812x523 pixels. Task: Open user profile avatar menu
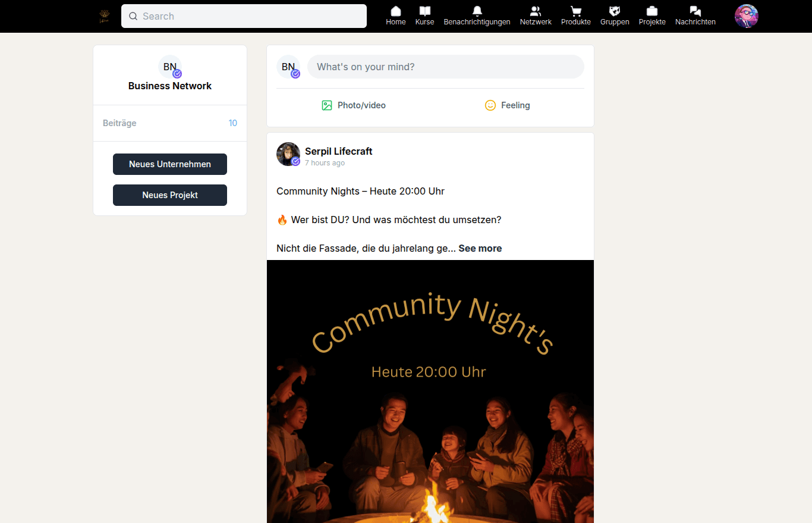click(x=746, y=16)
